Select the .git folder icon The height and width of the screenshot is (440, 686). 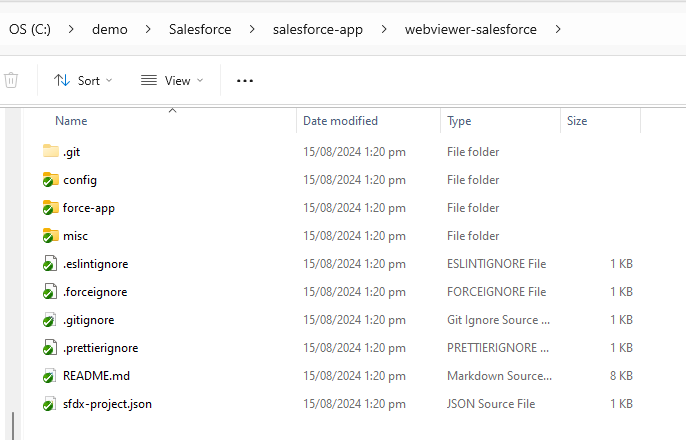click(51, 151)
